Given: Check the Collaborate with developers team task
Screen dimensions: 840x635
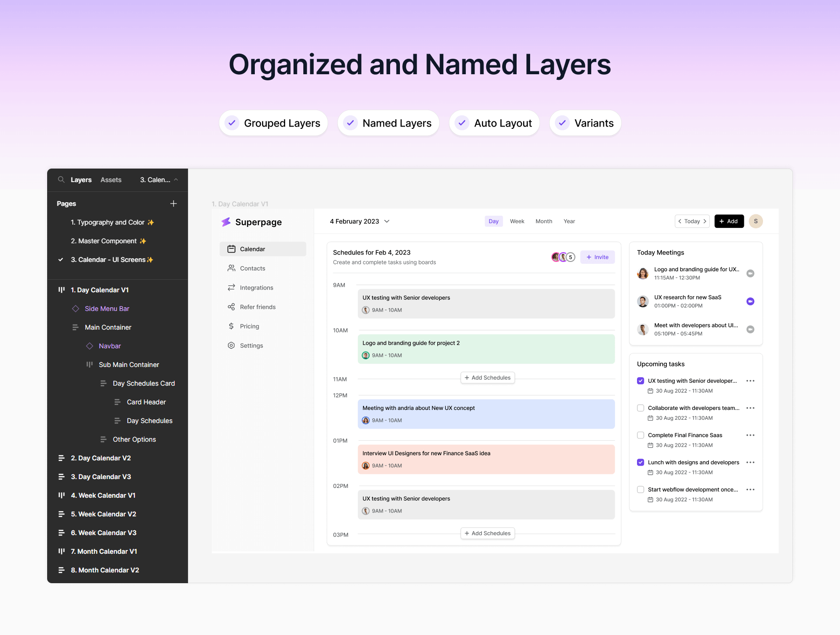Looking at the screenshot, I should [641, 408].
